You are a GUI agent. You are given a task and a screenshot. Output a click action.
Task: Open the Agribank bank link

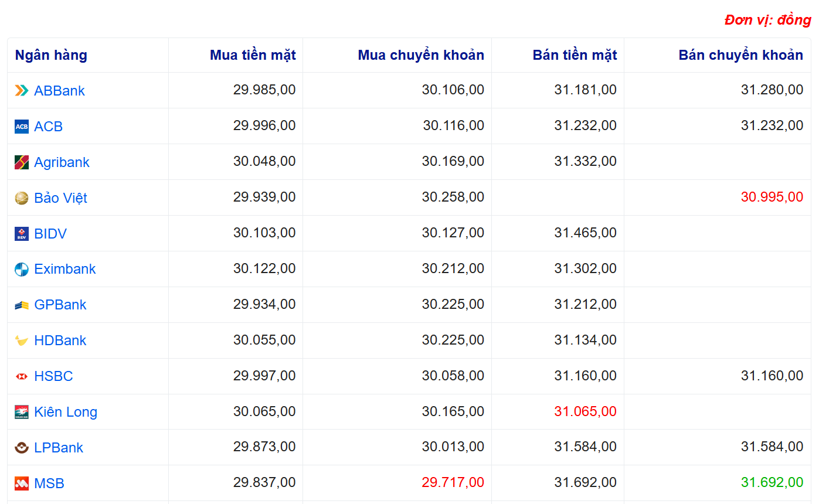pyautogui.click(x=62, y=162)
